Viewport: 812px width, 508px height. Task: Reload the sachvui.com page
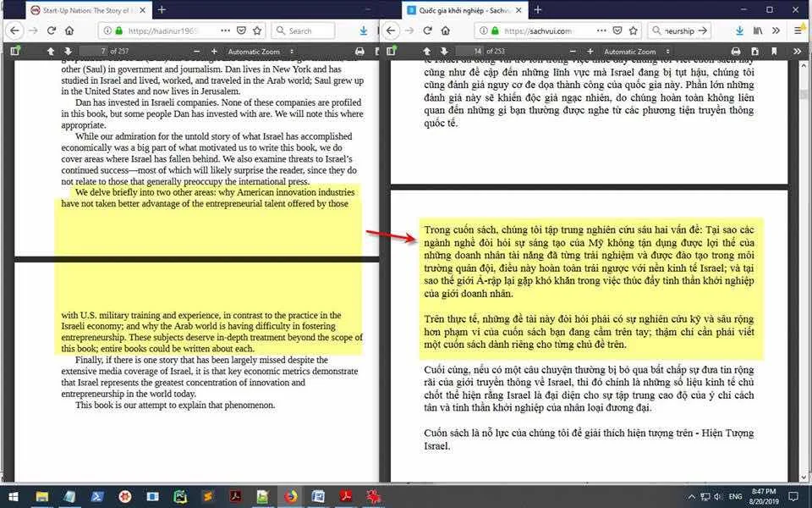[x=427, y=30]
